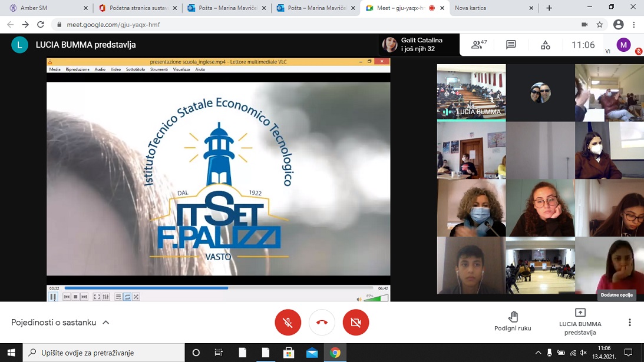
Task: Click Dodatne opcije on the bottom-right tile
Action: [616, 295]
